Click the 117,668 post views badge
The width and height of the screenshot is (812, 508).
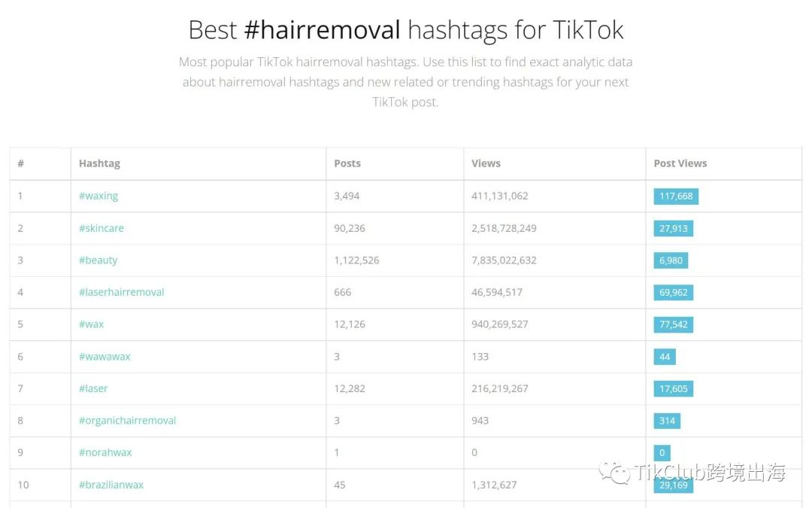pyautogui.click(x=676, y=196)
